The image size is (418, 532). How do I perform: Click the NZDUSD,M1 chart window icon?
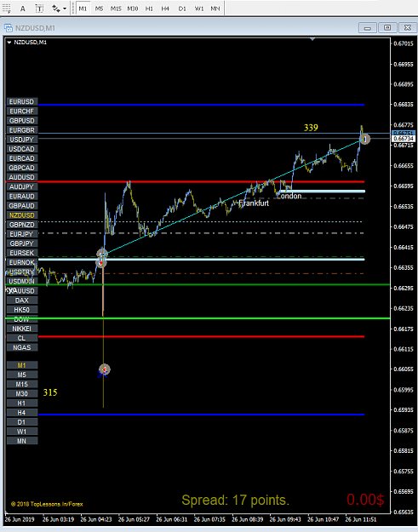click(9, 28)
